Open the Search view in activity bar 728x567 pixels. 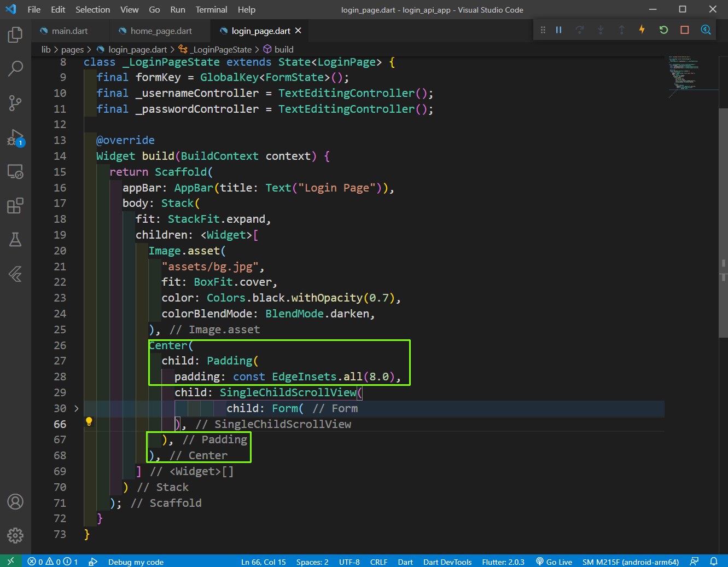tap(15, 68)
